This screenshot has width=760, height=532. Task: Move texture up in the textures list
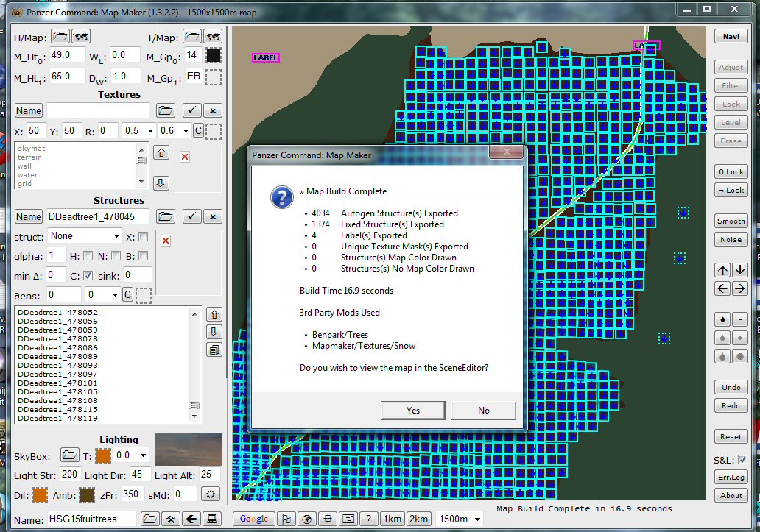[161, 153]
